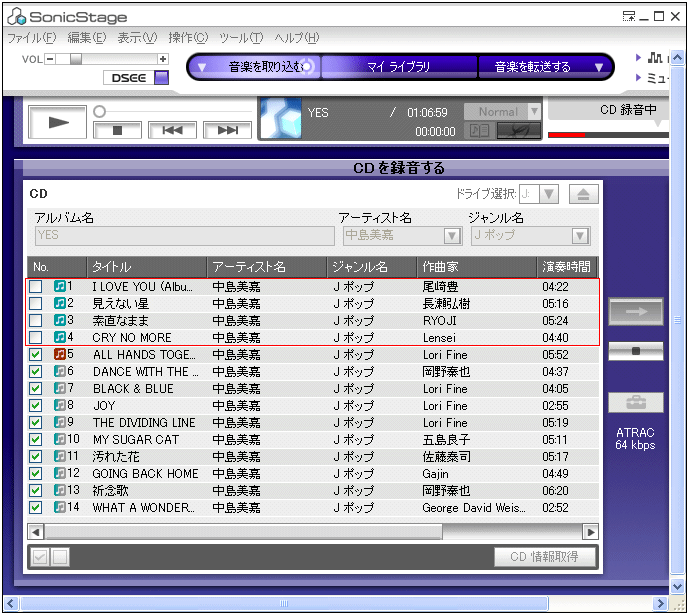Click the DSEE button
This screenshot has width=689, height=615.
coord(128,78)
